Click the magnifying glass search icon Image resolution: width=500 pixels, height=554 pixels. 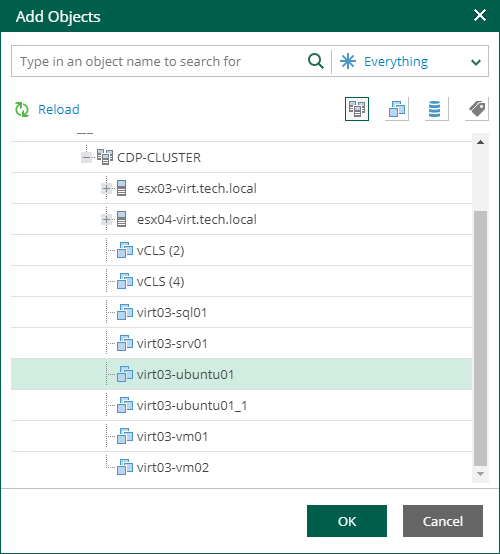(x=316, y=61)
